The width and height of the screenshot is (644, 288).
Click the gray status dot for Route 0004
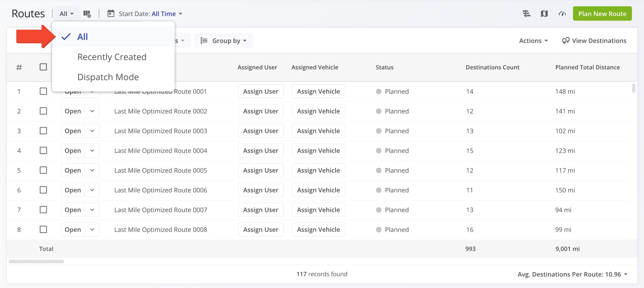click(379, 151)
